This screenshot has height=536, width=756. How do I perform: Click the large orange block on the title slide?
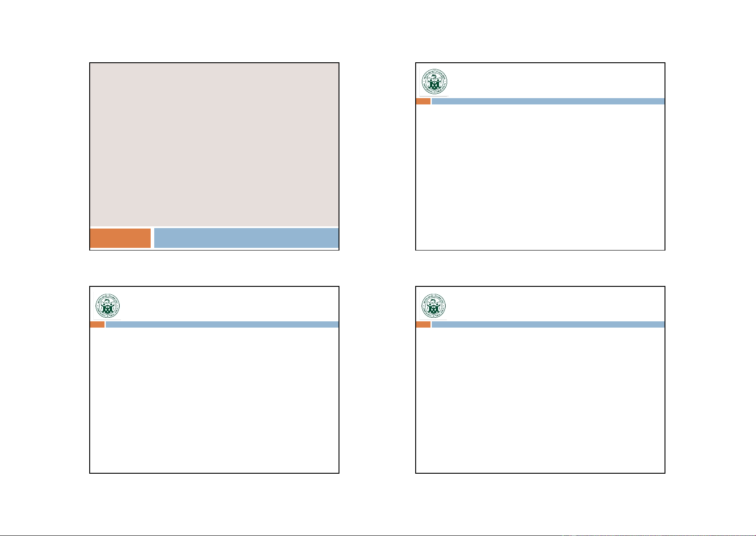pos(120,238)
